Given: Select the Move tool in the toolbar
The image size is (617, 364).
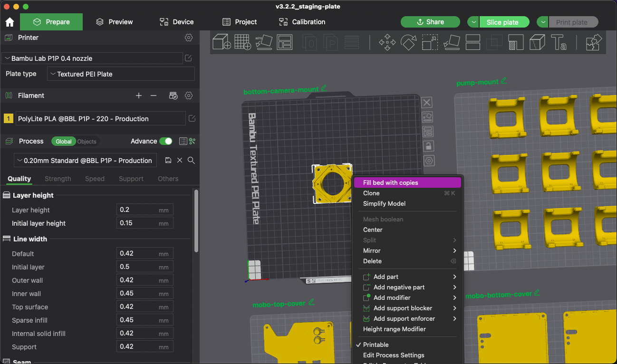Looking at the screenshot, I should pyautogui.click(x=387, y=42).
